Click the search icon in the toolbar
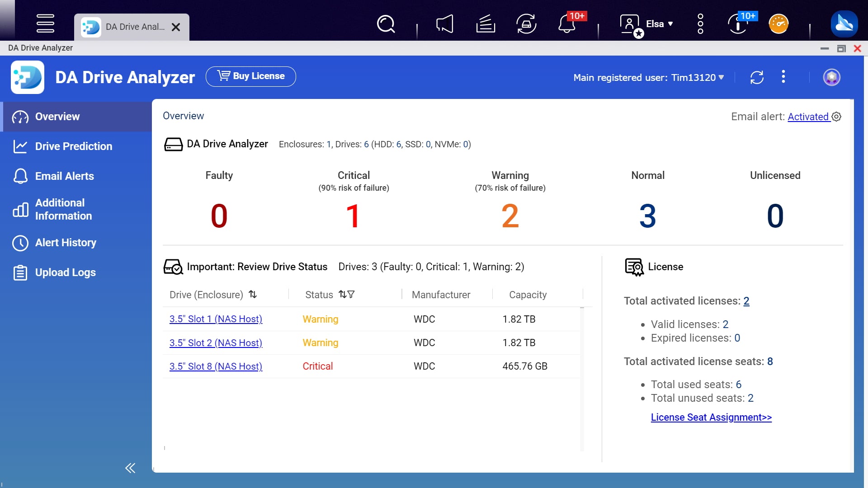The width and height of the screenshot is (868, 488). pos(387,24)
